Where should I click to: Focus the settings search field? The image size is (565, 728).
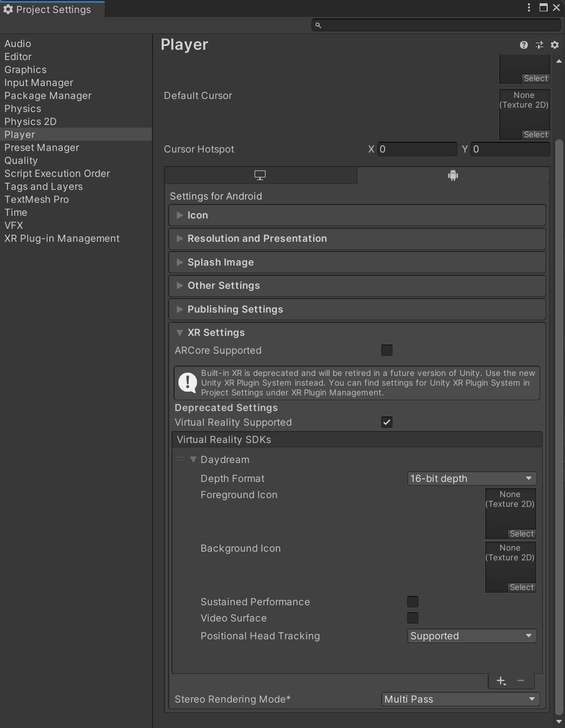[x=436, y=25]
